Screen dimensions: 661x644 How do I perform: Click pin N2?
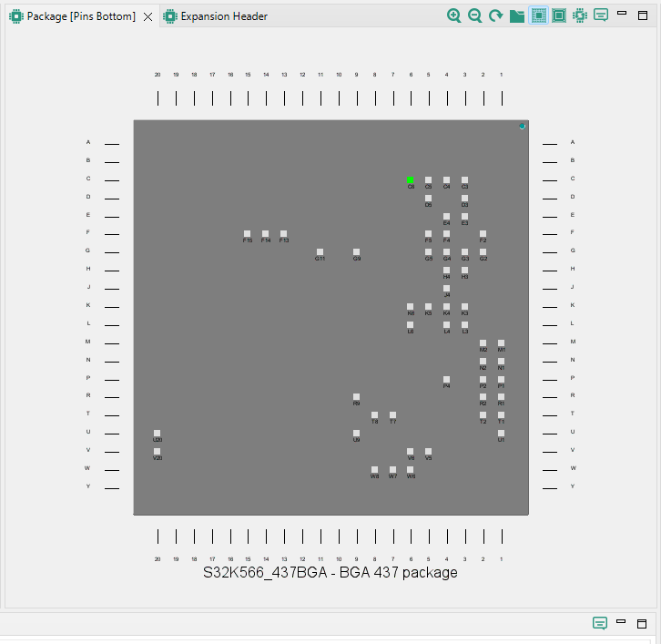pos(483,362)
